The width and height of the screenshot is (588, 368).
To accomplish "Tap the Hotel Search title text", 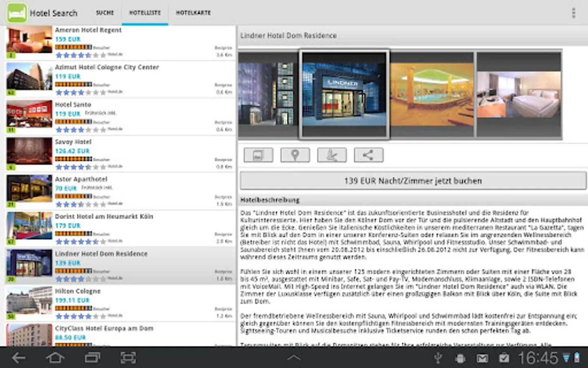I will [53, 13].
